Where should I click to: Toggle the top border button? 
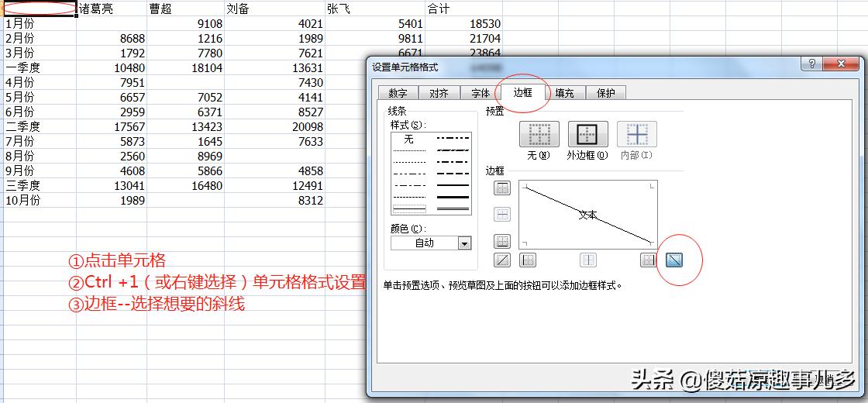(502, 188)
